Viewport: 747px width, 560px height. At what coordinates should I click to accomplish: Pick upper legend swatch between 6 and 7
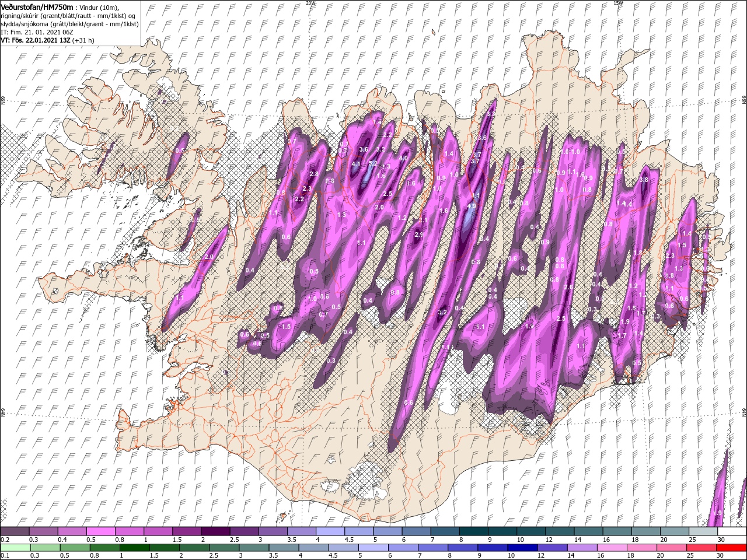(x=416, y=531)
